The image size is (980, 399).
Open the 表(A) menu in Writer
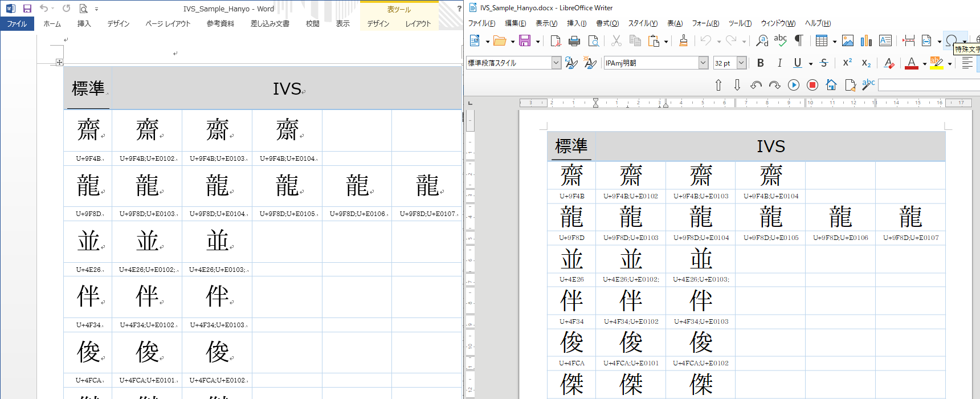[675, 23]
